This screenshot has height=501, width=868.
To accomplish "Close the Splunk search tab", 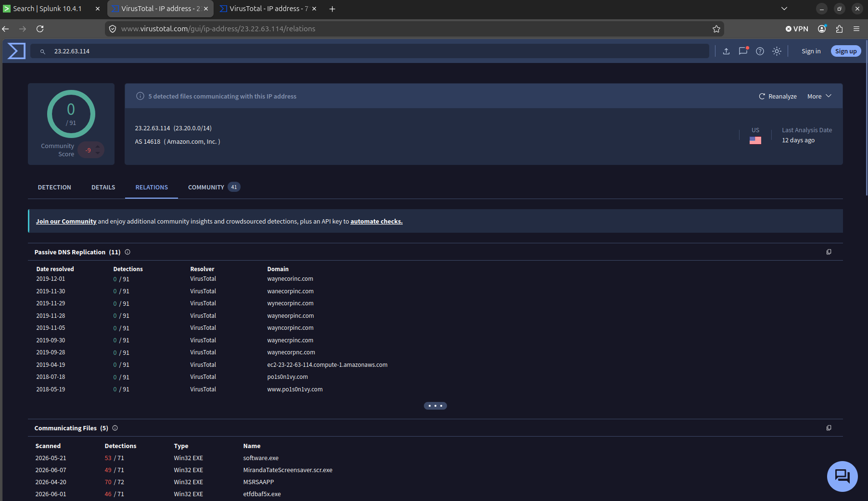I will [98, 9].
